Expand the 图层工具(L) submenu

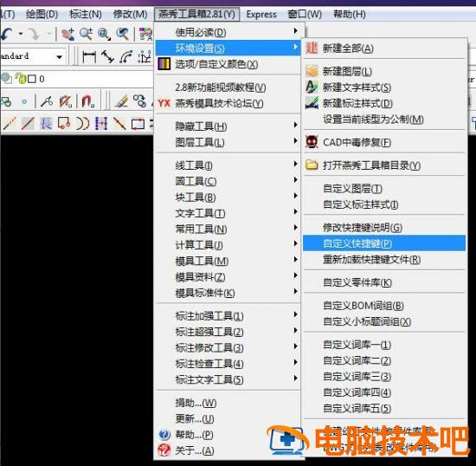click(228, 142)
